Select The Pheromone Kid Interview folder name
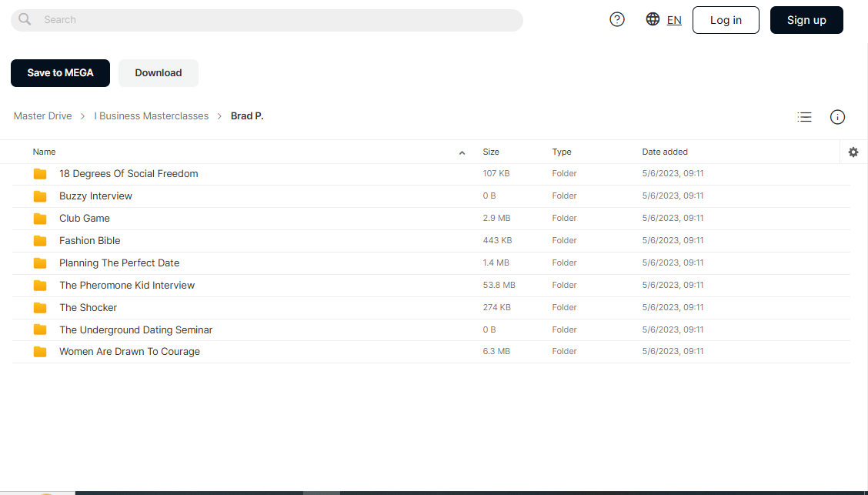Viewport: 868px width, 495px height. point(127,285)
